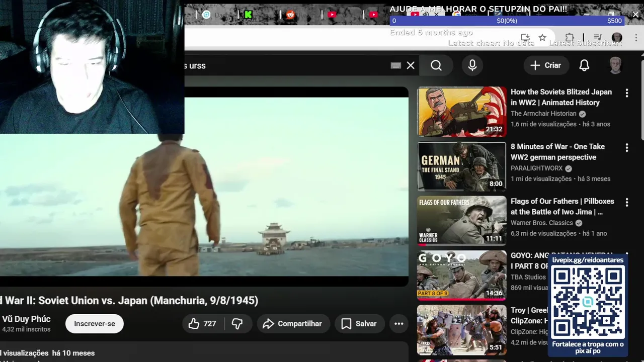Open title Flags of Our Fathers Pillboxes
The height and width of the screenshot is (362, 644).
click(x=562, y=207)
